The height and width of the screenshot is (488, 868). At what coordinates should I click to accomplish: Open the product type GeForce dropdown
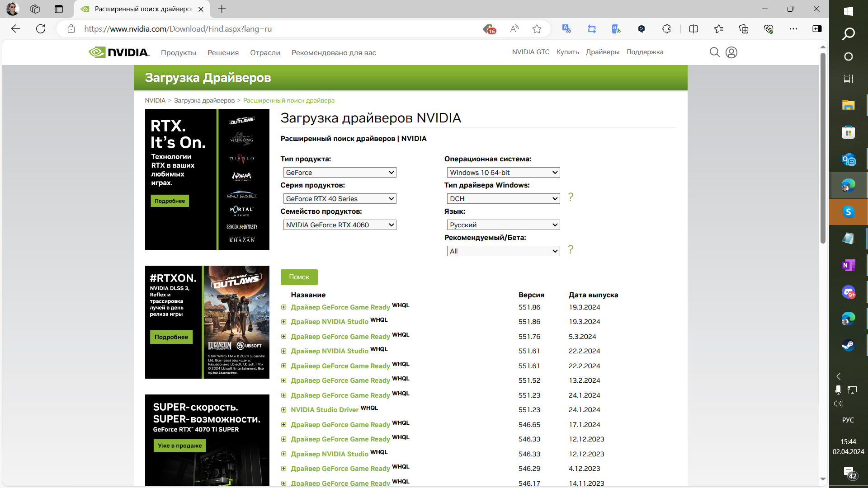point(340,173)
